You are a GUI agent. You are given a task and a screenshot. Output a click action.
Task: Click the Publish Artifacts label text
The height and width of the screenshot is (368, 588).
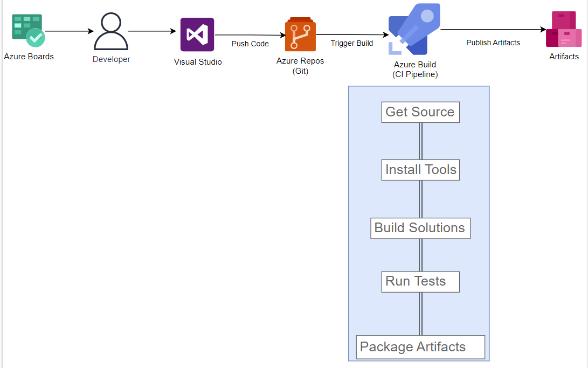tap(493, 43)
